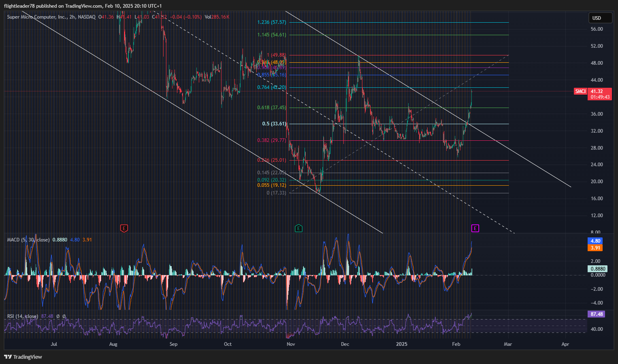Click the 56.00 price axis label

pyautogui.click(x=597, y=30)
